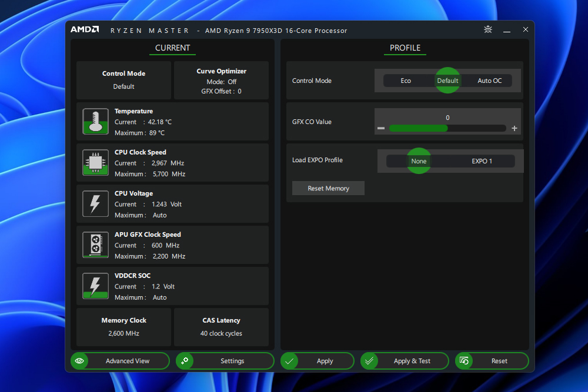Click Apply & Test

[405, 361]
